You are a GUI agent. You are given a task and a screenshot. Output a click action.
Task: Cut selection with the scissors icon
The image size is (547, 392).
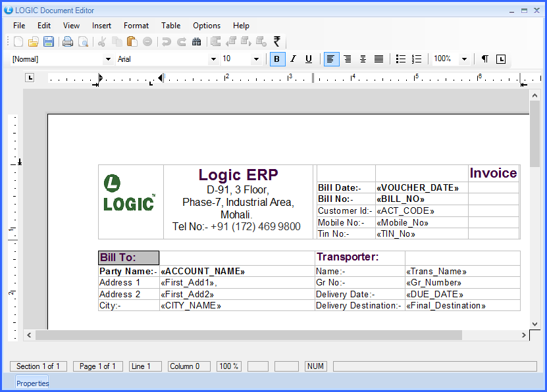pyautogui.click(x=102, y=41)
